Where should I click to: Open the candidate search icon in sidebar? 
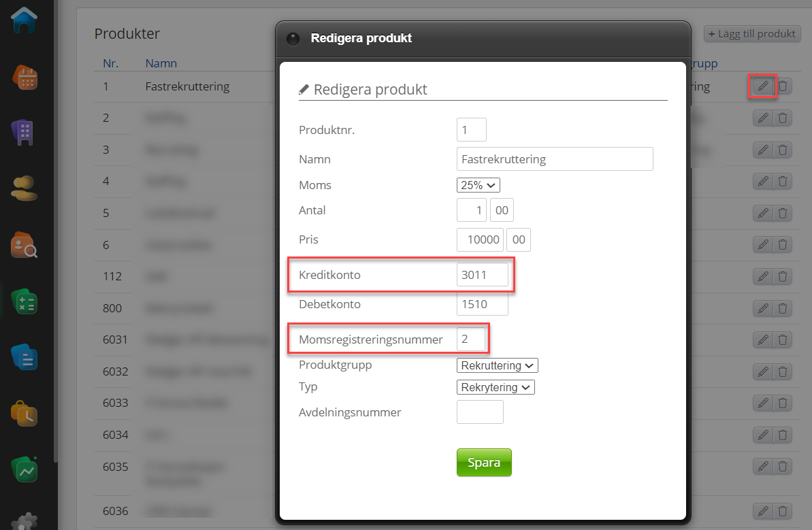[x=25, y=245]
